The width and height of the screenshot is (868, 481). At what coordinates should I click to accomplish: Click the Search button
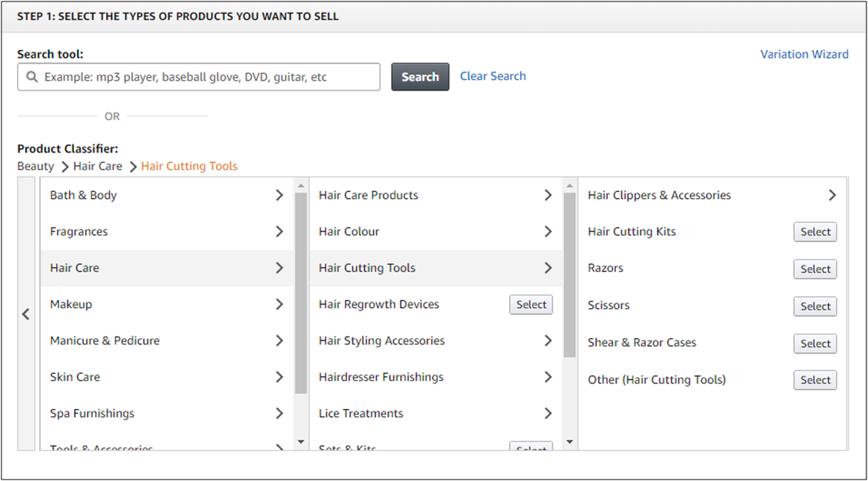pos(420,77)
